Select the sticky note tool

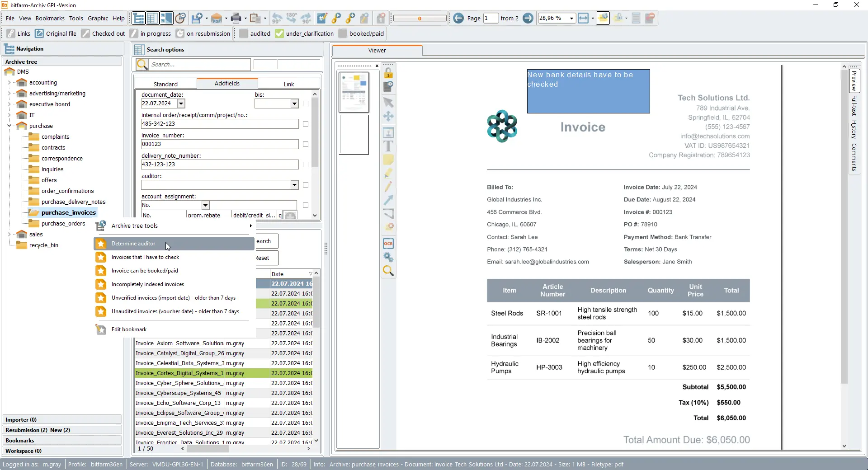click(x=388, y=160)
